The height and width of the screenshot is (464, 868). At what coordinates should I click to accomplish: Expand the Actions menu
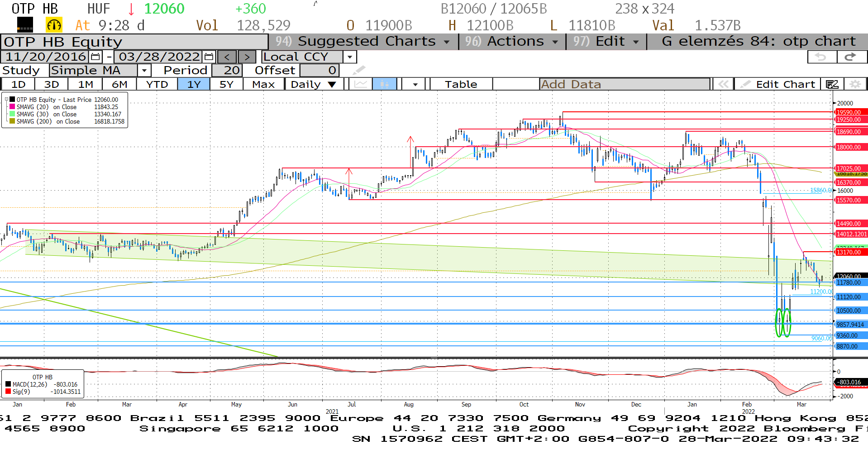512,41
